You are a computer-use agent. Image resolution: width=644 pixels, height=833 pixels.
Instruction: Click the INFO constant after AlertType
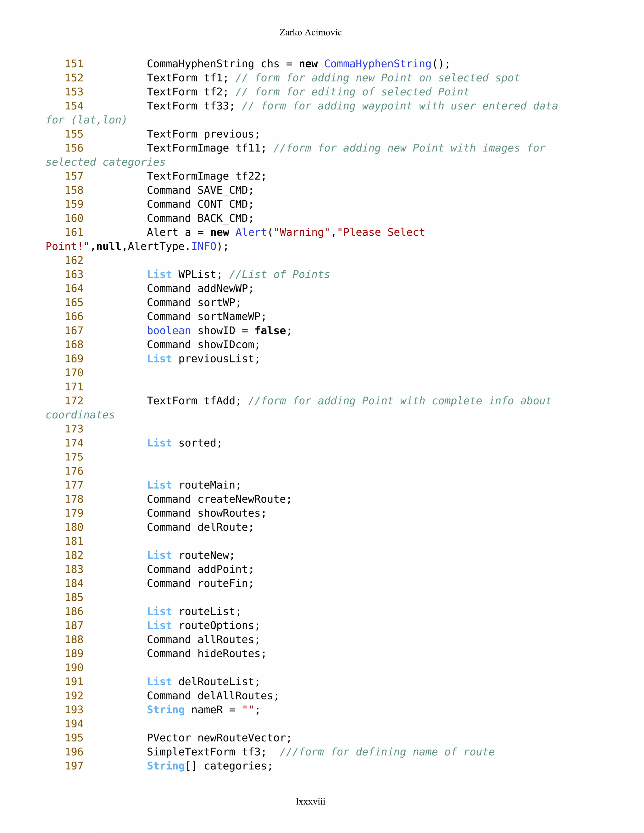[204, 246]
